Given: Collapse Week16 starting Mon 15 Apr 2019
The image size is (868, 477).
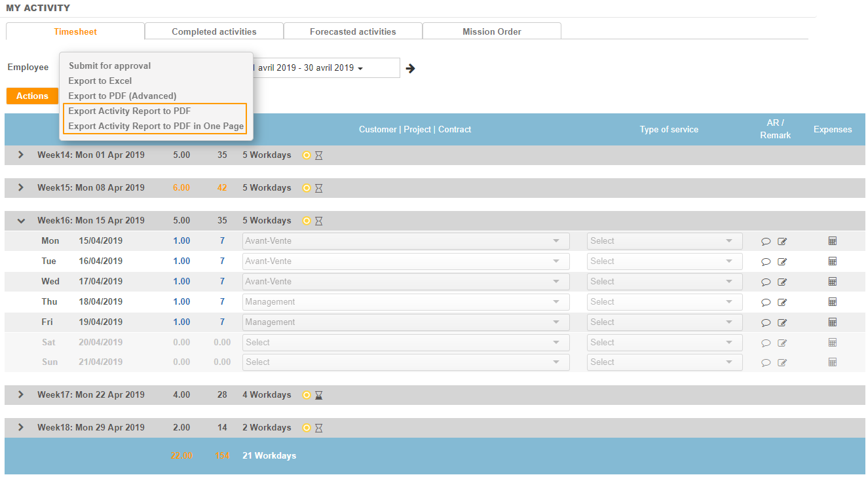Looking at the screenshot, I should pyautogui.click(x=21, y=221).
